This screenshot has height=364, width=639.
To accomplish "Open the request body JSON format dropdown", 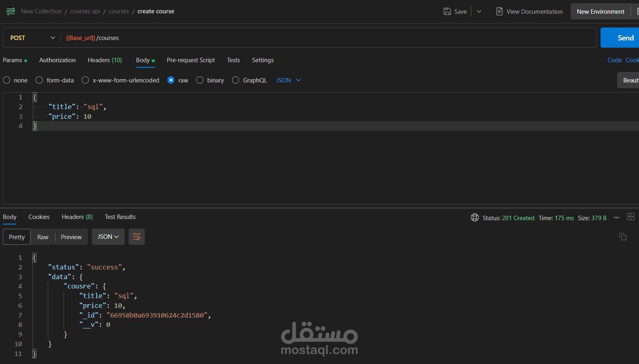I will (288, 80).
